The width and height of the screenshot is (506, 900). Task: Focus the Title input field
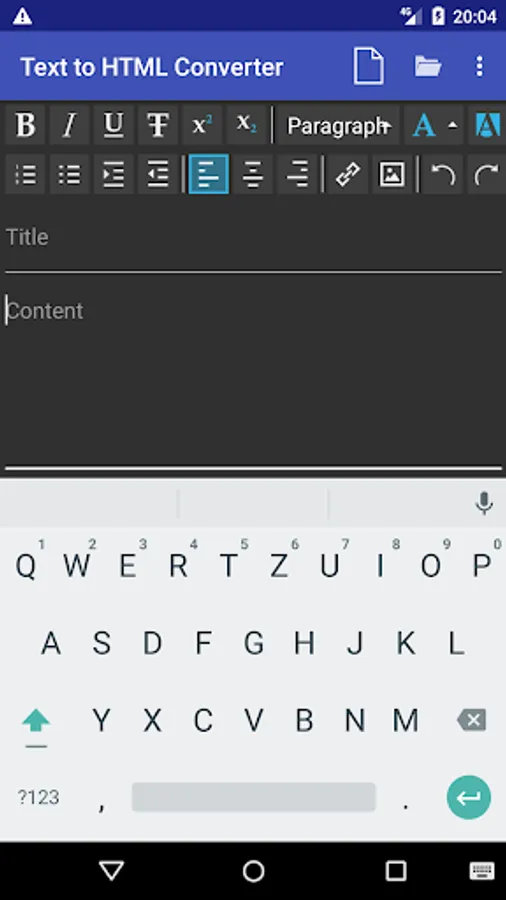coord(253,238)
